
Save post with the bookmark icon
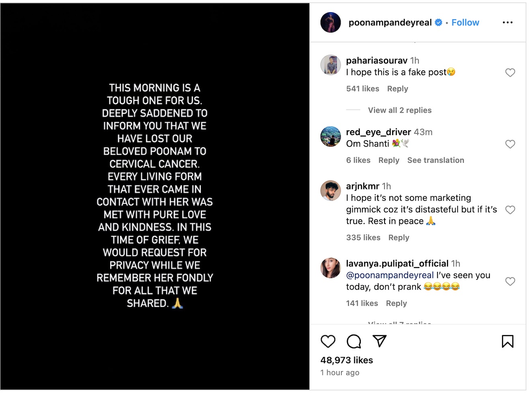[x=507, y=342]
